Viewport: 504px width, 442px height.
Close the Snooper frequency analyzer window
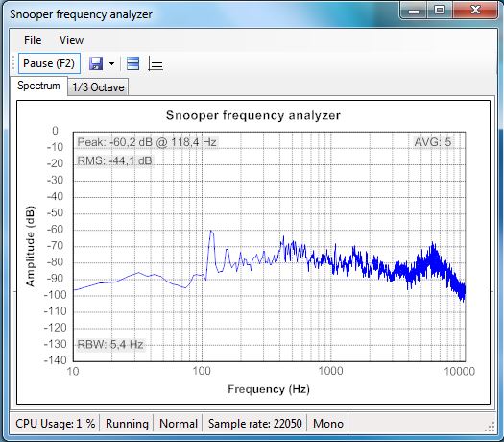point(475,11)
